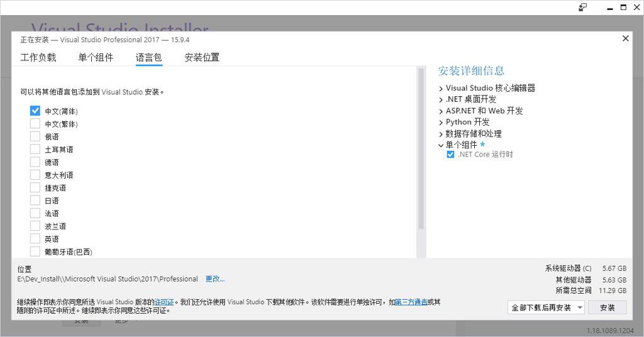Click the 安装详细信息 heading
This screenshot has height=337, width=644.
(471, 70)
